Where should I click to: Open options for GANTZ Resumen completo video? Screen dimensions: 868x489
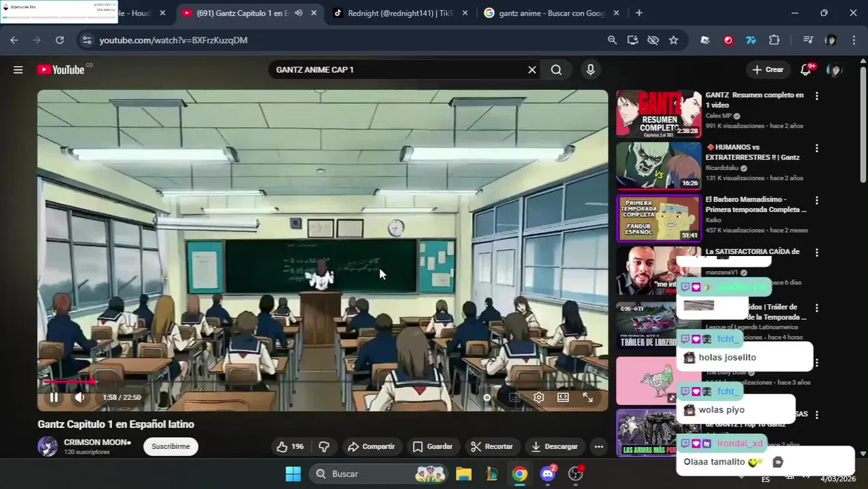click(817, 96)
